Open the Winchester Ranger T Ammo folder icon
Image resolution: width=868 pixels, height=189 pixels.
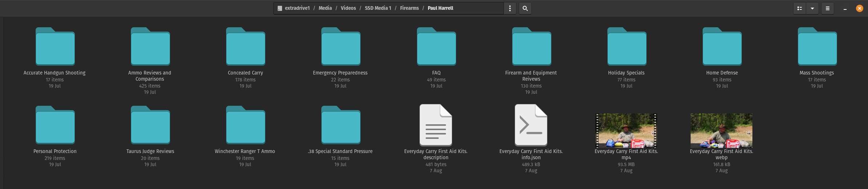point(245,125)
